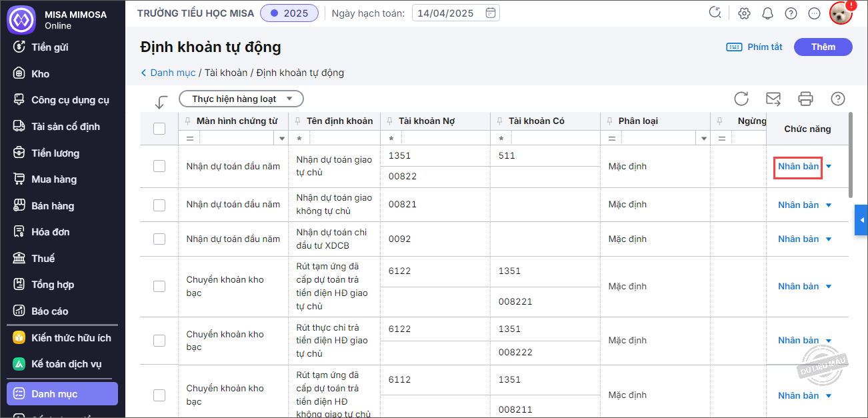Screen dimensions: 868x418
Task: Tick the select-all checkbox in table header
Action: tap(159, 129)
